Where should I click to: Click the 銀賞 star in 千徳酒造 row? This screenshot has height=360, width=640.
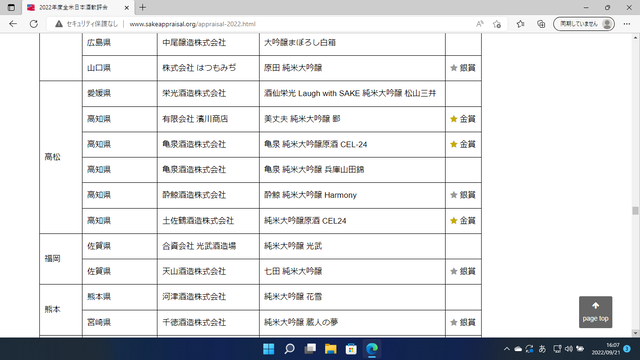click(453, 322)
